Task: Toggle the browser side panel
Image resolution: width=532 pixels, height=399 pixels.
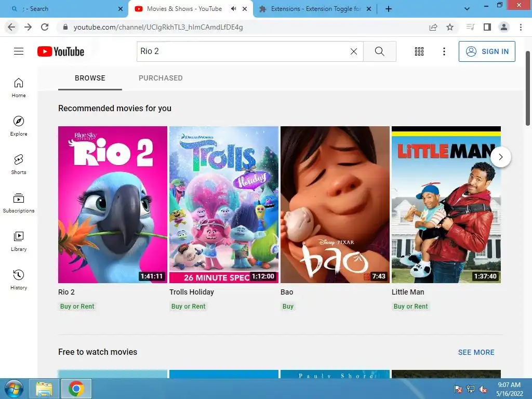Action: pos(487,27)
